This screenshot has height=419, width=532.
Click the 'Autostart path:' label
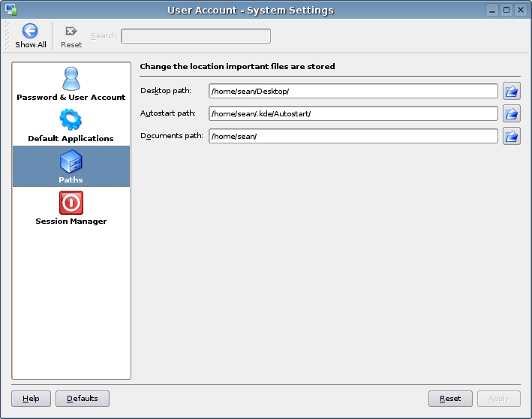[x=168, y=113]
